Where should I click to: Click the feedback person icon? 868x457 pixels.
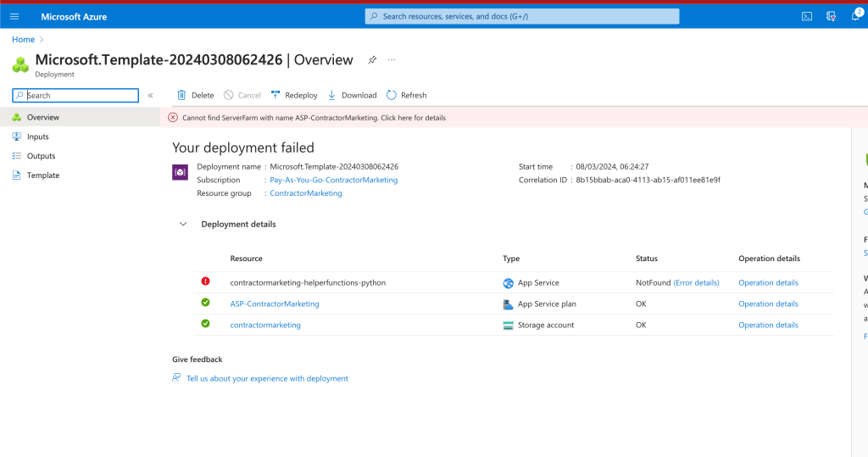pyautogui.click(x=176, y=378)
